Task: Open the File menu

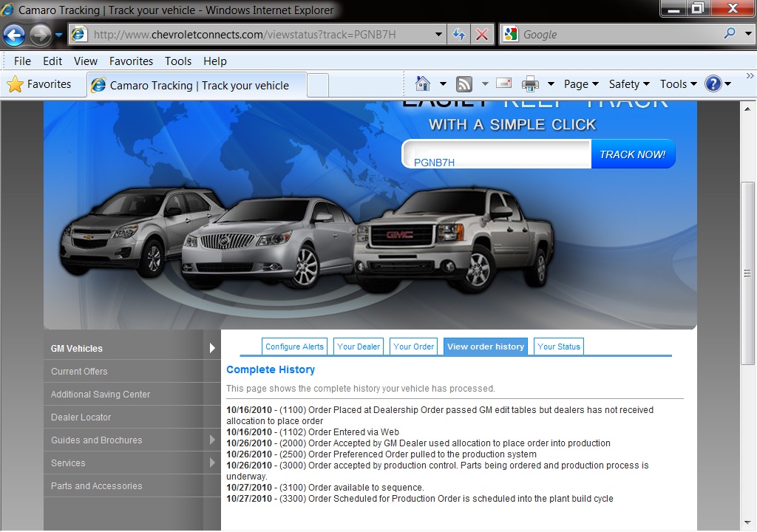Action: [x=22, y=61]
